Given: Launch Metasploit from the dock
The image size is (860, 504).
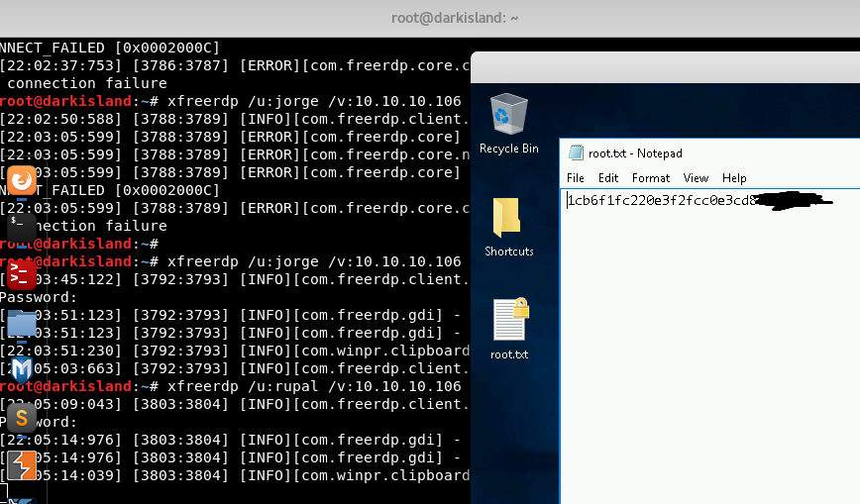Looking at the screenshot, I should click(x=22, y=370).
